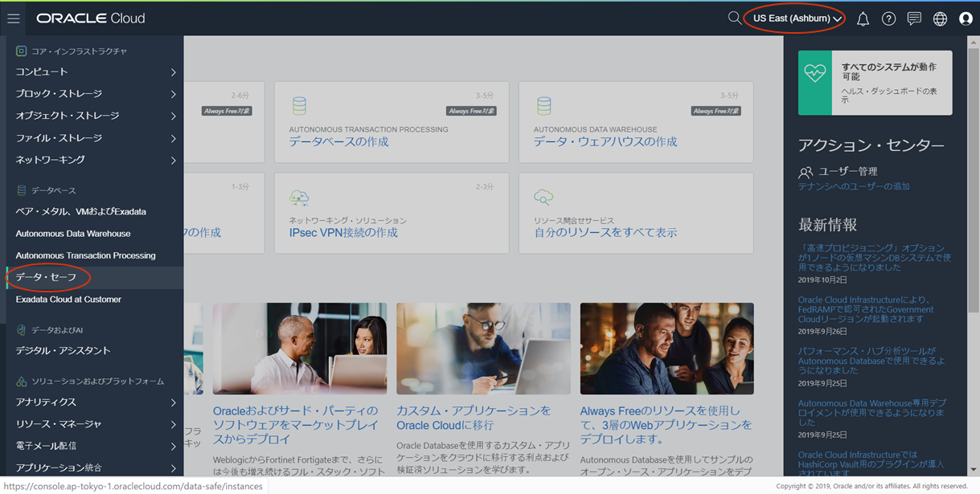Click the Always Free article photo

pos(666,349)
